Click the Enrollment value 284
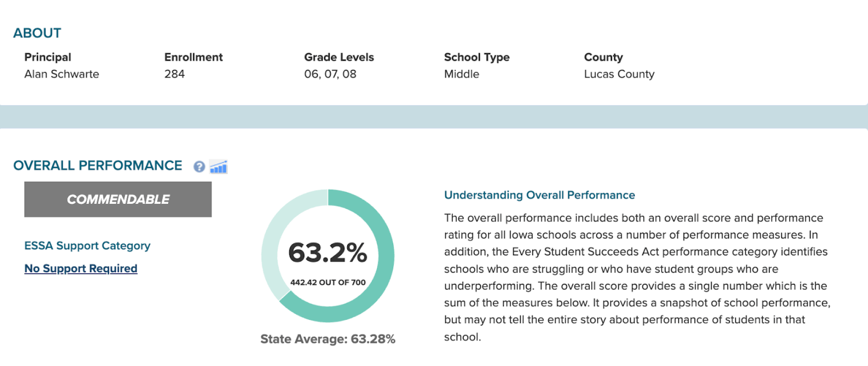868x366 pixels. pos(174,74)
